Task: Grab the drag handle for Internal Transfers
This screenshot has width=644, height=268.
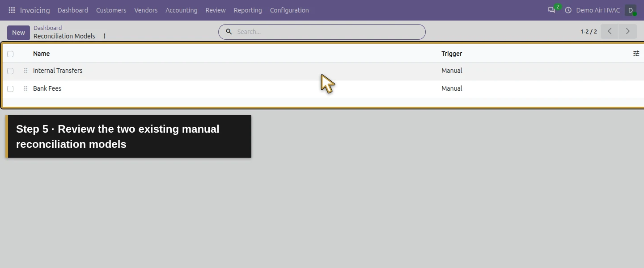Action: click(x=25, y=71)
